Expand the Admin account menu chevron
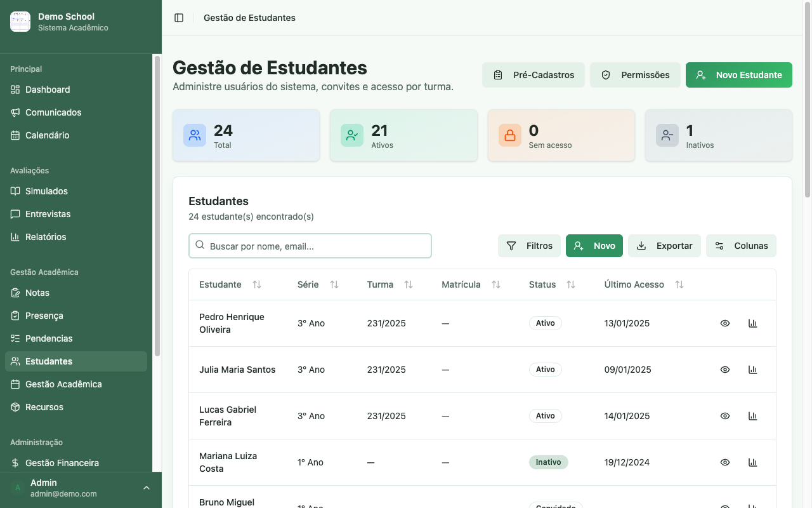812x508 pixels. point(147,488)
